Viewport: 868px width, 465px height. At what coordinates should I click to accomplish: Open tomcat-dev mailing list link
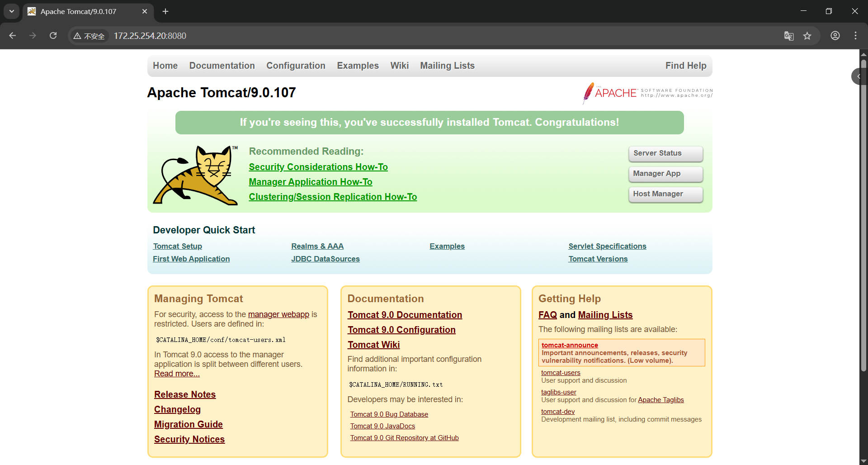pos(558,412)
